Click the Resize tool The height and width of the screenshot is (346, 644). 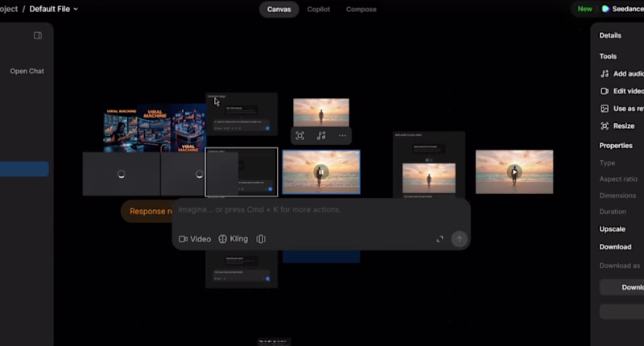click(x=617, y=126)
